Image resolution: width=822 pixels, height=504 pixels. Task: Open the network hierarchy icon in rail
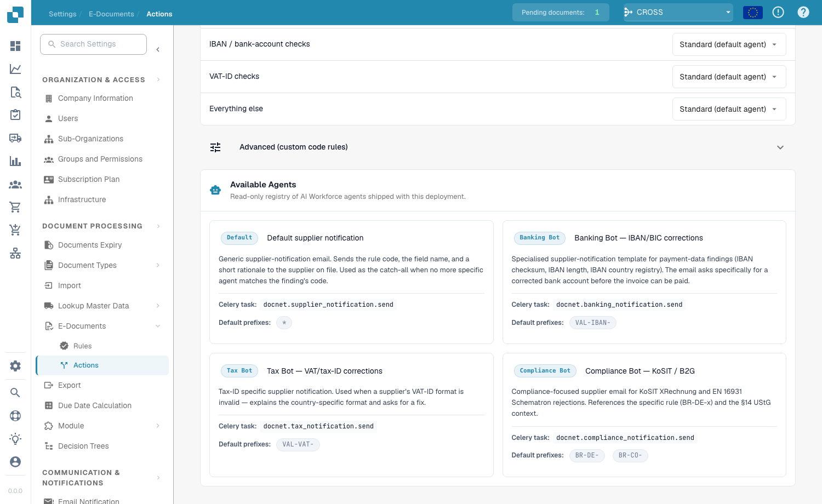click(15, 253)
